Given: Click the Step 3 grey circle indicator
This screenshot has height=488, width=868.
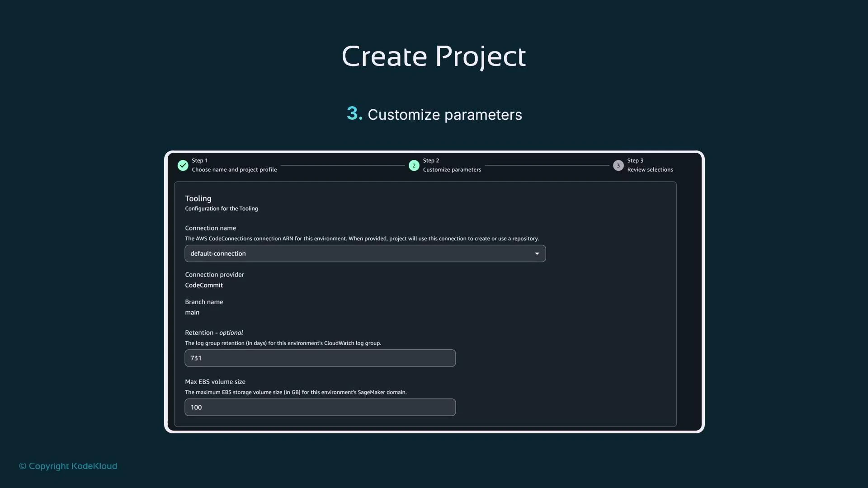Looking at the screenshot, I should pyautogui.click(x=618, y=165).
